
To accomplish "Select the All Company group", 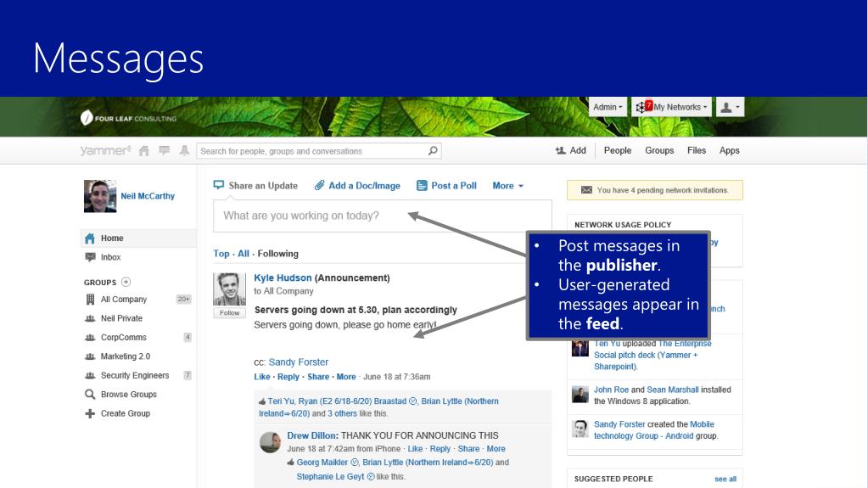I will [123, 299].
